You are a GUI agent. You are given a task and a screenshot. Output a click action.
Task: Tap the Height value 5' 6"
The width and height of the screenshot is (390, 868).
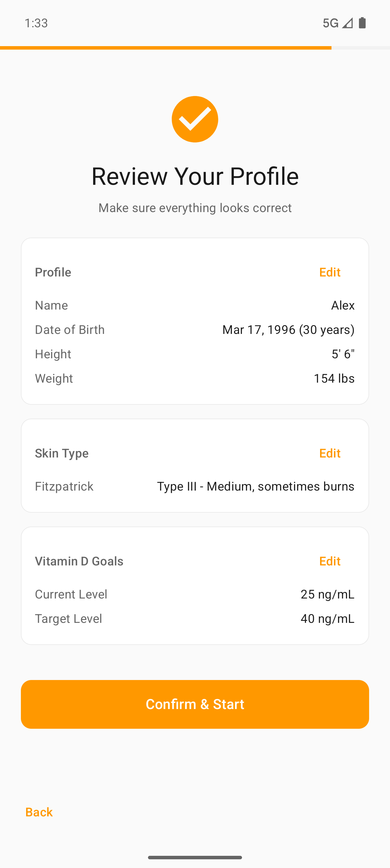pyautogui.click(x=343, y=354)
